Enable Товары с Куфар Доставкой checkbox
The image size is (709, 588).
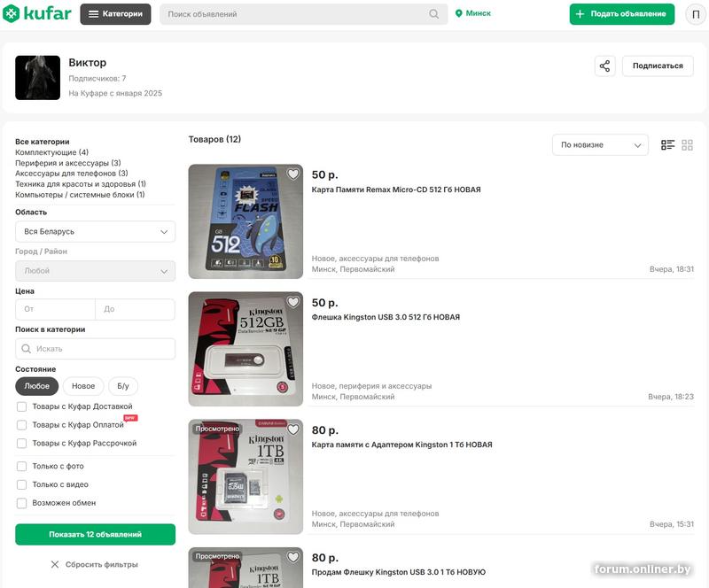point(21,406)
